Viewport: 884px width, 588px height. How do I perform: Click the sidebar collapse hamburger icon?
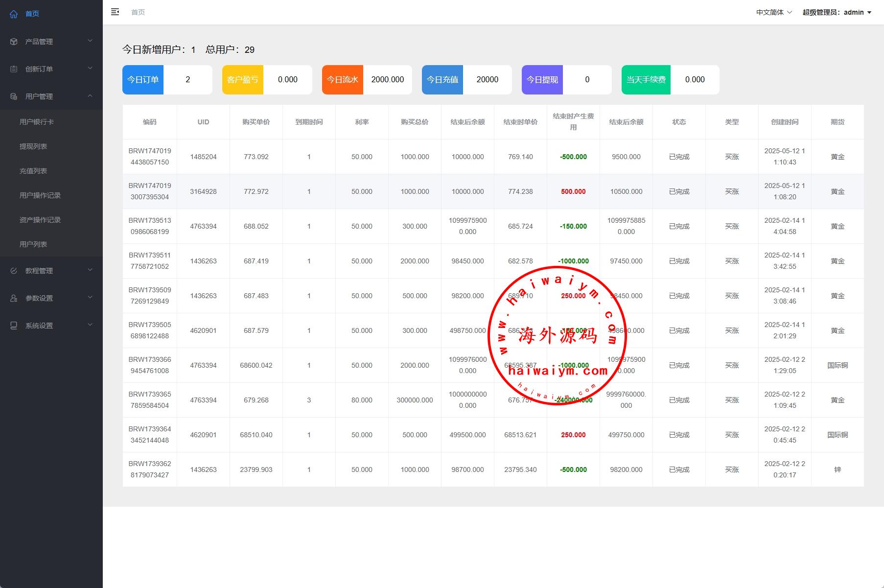tap(115, 12)
